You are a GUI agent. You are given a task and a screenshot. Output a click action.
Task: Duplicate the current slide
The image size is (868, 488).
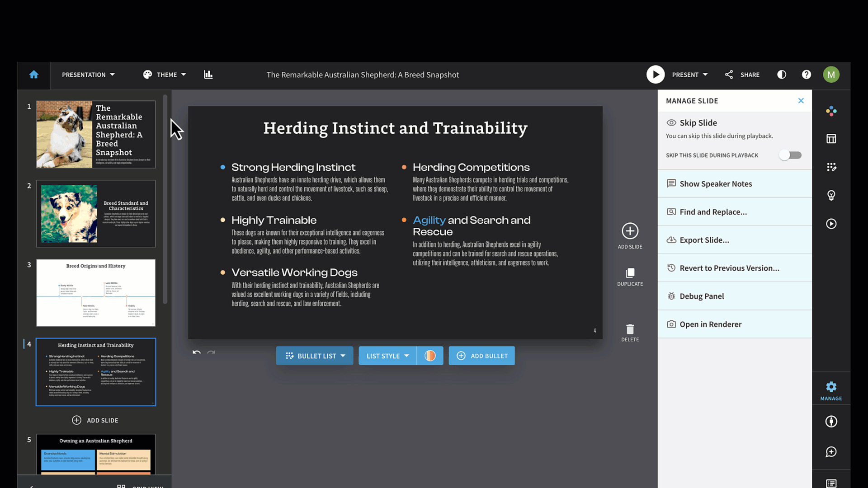click(x=630, y=277)
